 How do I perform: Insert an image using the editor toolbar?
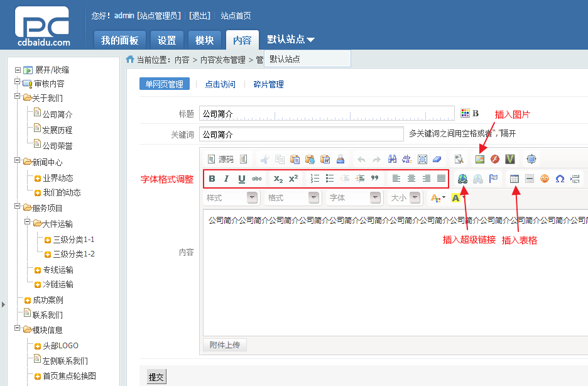pyautogui.click(x=479, y=160)
